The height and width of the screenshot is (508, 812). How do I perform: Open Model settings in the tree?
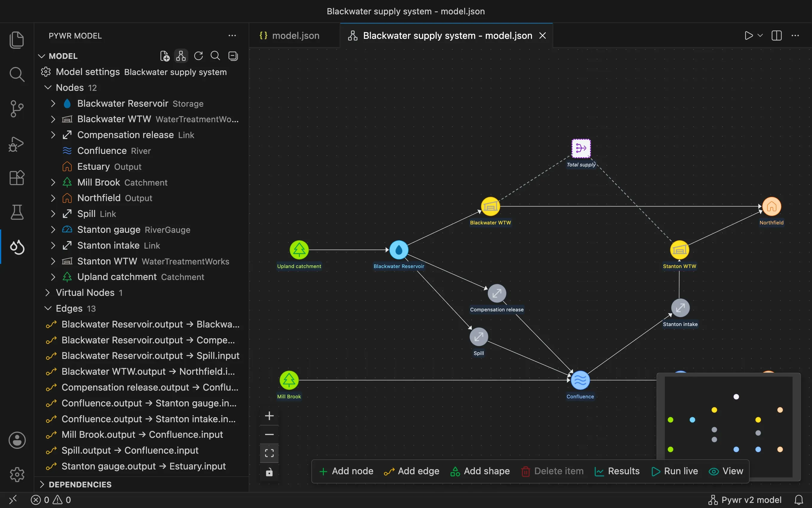point(141,72)
